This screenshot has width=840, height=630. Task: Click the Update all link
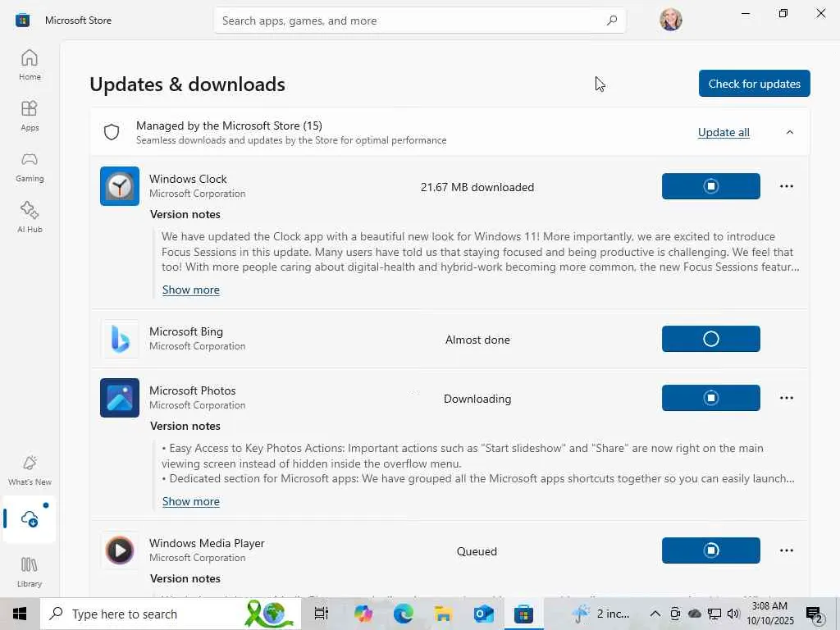point(724,132)
